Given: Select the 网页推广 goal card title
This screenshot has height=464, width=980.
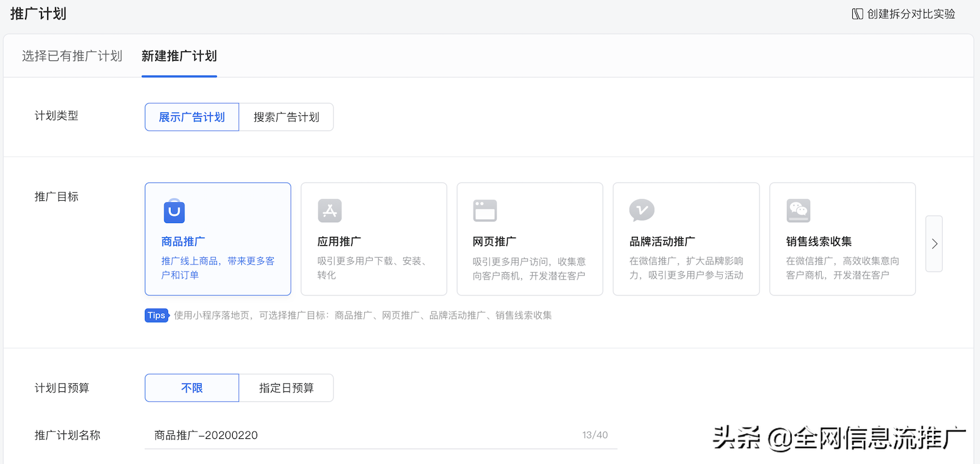Looking at the screenshot, I should tap(494, 242).
